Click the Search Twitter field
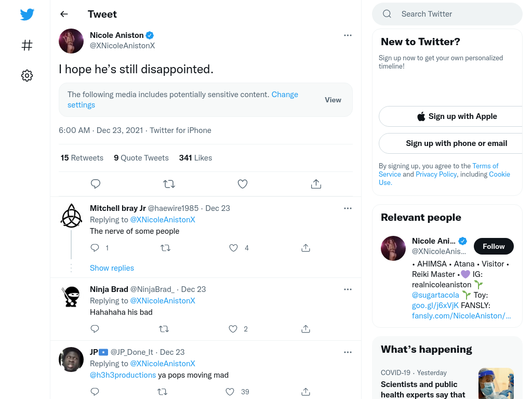This screenshot has width=532, height=399. 447,14
